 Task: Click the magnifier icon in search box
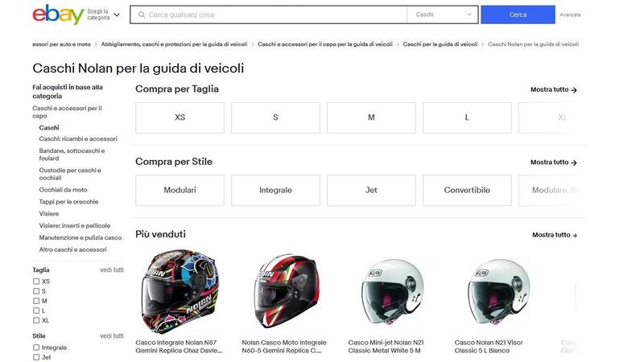tap(142, 14)
